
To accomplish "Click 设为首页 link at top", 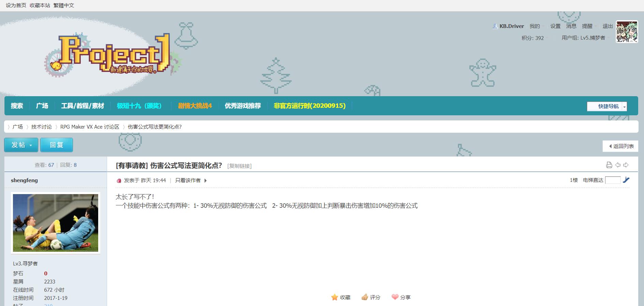I will pos(16,5).
